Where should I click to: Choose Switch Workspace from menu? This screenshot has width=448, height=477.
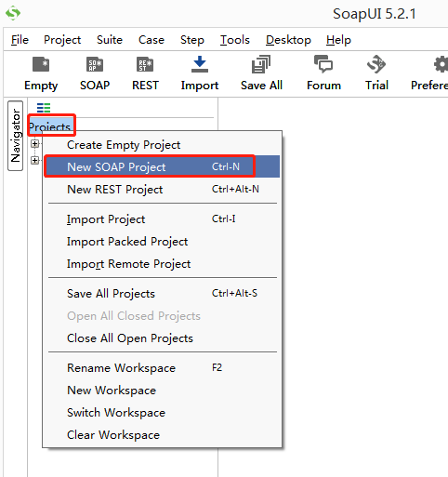162,413
